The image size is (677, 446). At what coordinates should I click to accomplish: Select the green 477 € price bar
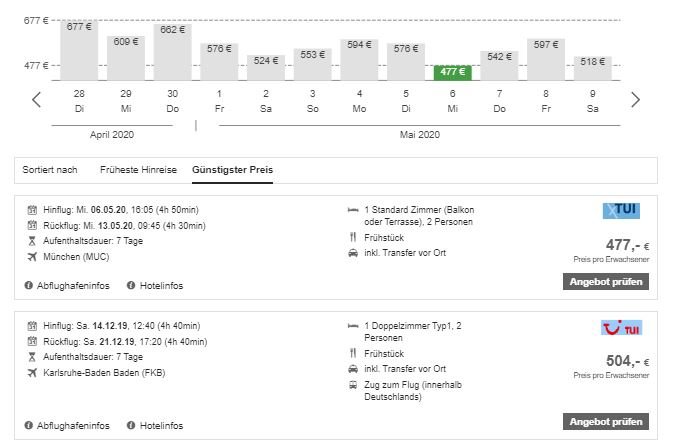[x=453, y=72]
